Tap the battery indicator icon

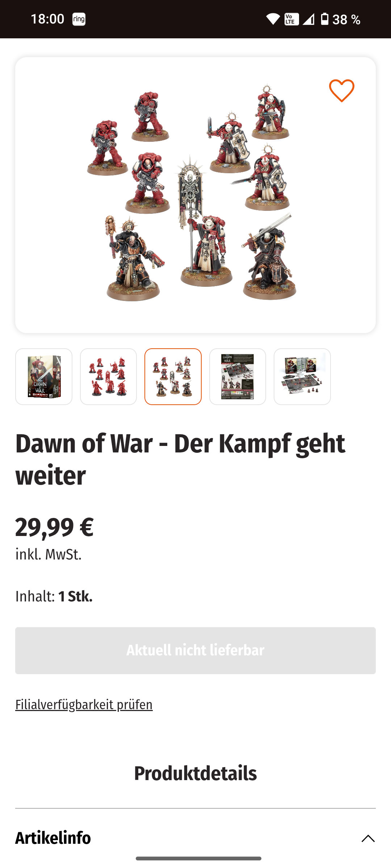click(x=325, y=19)
